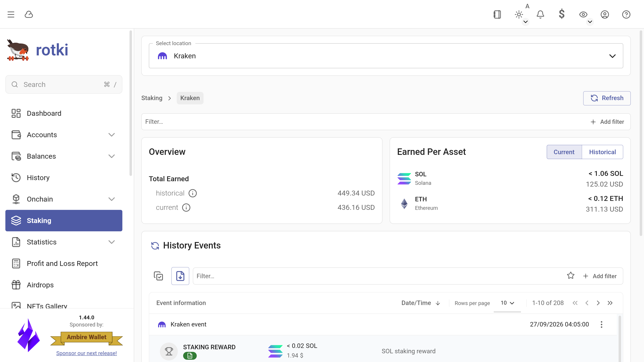Toggle event selection mode checkbox icon
This screenshot has width=644, height=362.
pyautogui.click(x=159, y=276)
